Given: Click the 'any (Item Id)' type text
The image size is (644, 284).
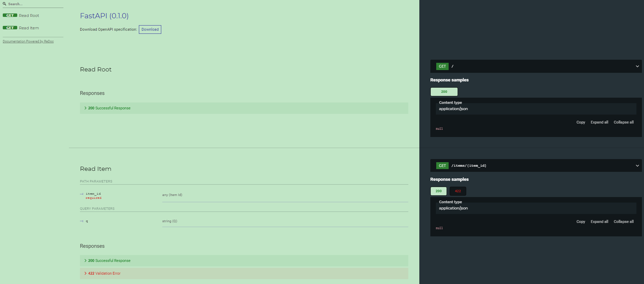Looking at the screenshot, I should tap(172, 195).
